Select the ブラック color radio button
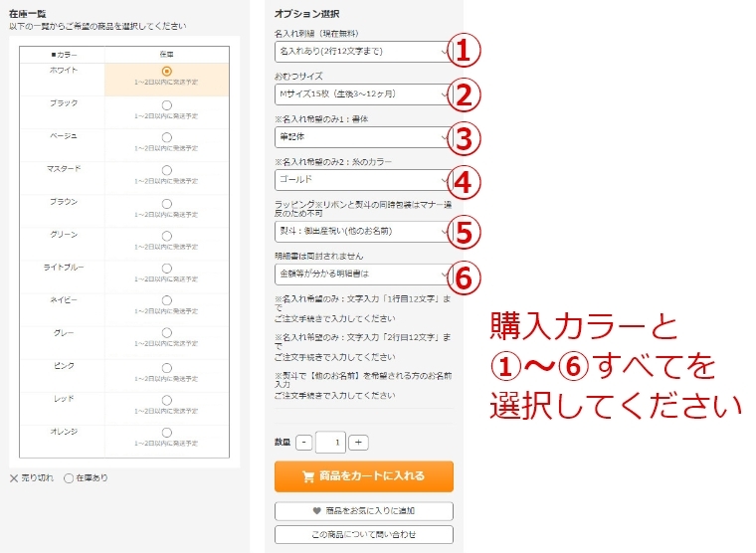Viewport: 756px width, 553px height. (x=166, y=104)
